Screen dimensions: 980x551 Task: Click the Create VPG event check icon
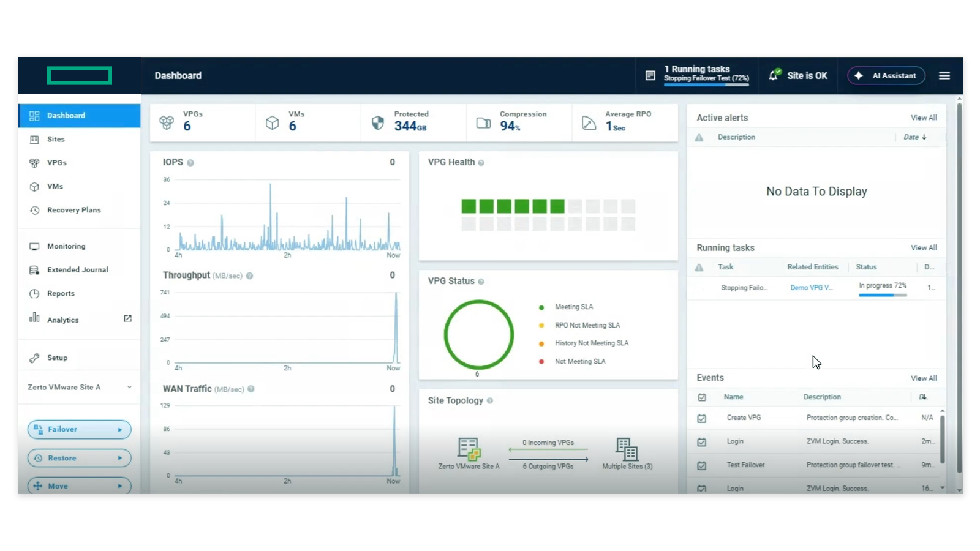pos(702,418)
